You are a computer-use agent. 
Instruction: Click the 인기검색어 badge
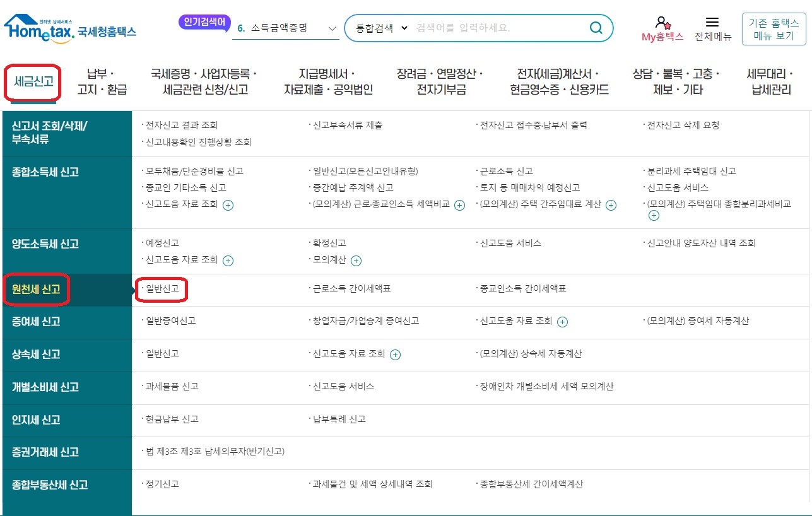click(204, 22)
